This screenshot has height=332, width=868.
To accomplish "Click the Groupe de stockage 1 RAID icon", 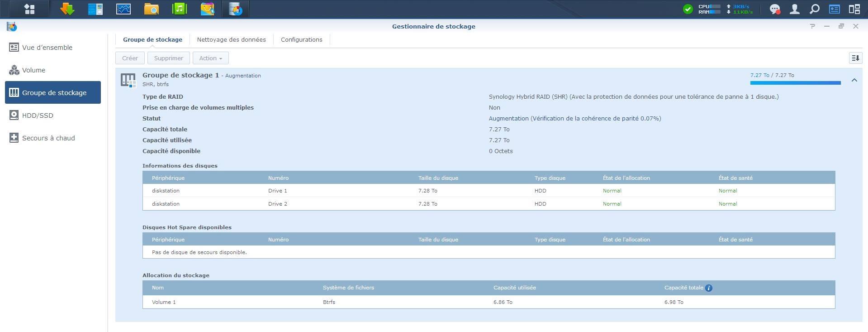I will tap(128, 81).
